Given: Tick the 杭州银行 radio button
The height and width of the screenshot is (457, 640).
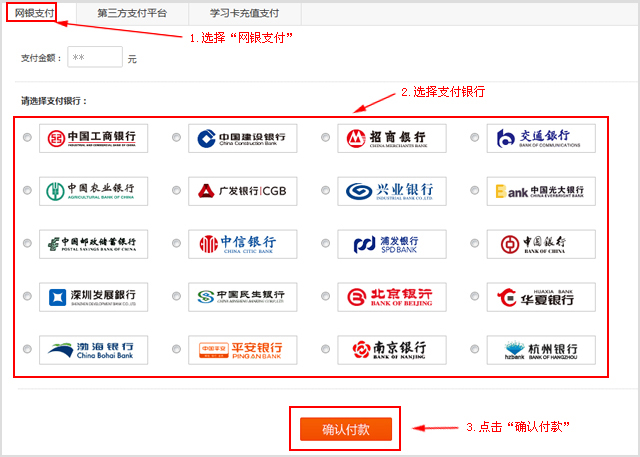Looking at the screenshot, I should [474, 349].
